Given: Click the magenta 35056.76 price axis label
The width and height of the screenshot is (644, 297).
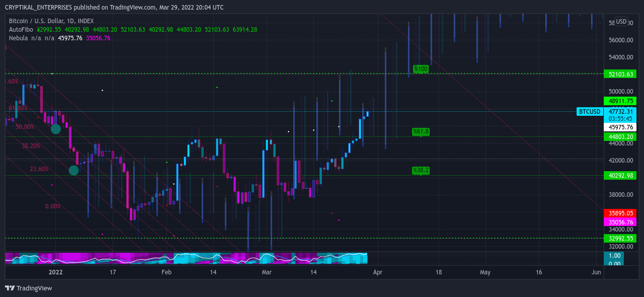Looking at the screenshot, I should tap(620, 222).
